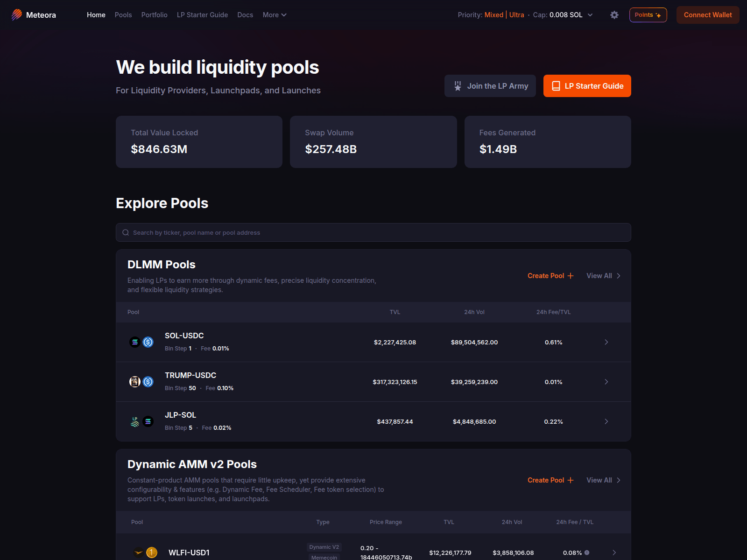The image size is (747, 560).
Task: Click Create Pool in DLMM Pools
Action: [x=550, y=276]
